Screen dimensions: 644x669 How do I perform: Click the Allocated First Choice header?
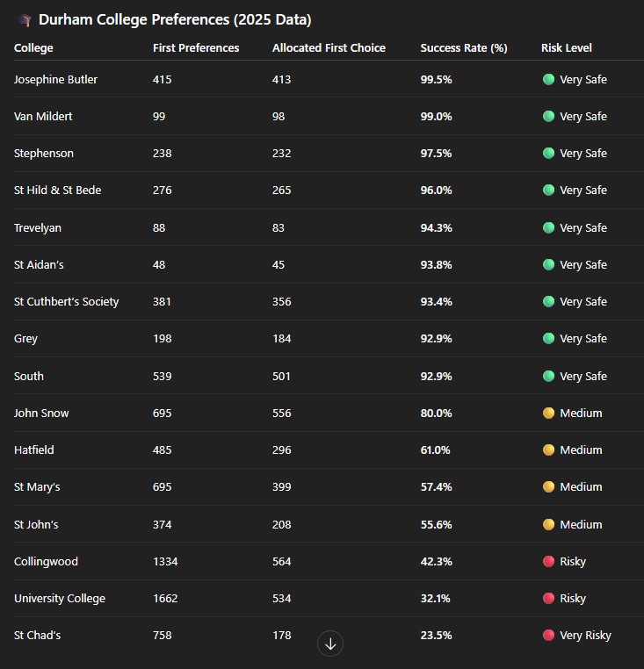(x=329, y=47)
